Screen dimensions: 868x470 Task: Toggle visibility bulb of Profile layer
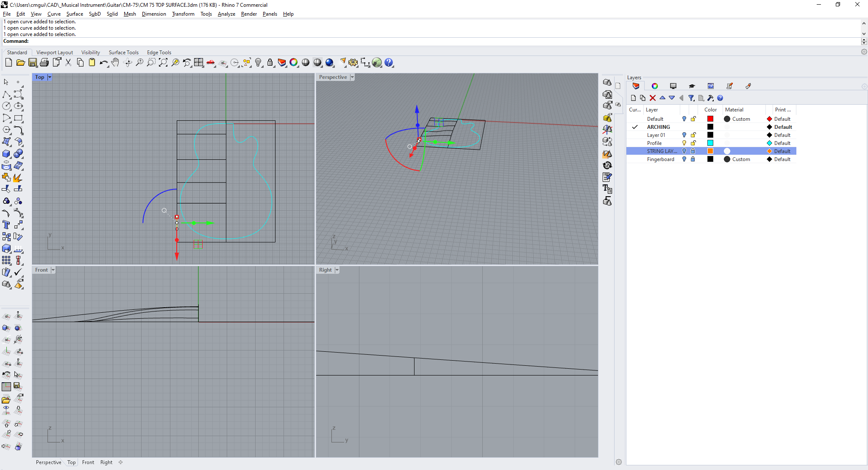point(684,143)
